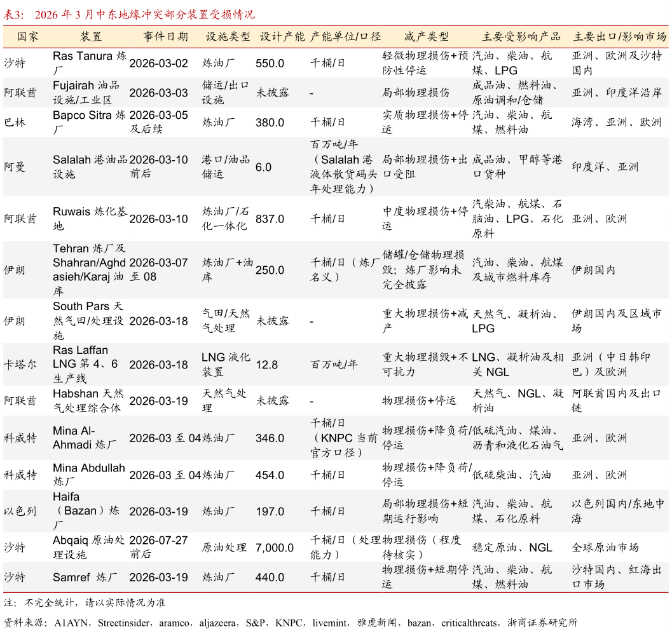
Task: Click the 380.0 capacity value
Action: click(270, 123)
